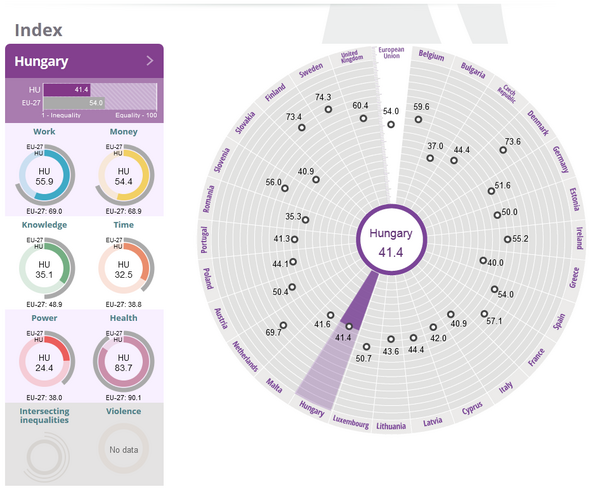Click the Netherlands 69.7 data point
Image resolution: width=600 pixels, height=494 pixels.
[x=284, y=325]
